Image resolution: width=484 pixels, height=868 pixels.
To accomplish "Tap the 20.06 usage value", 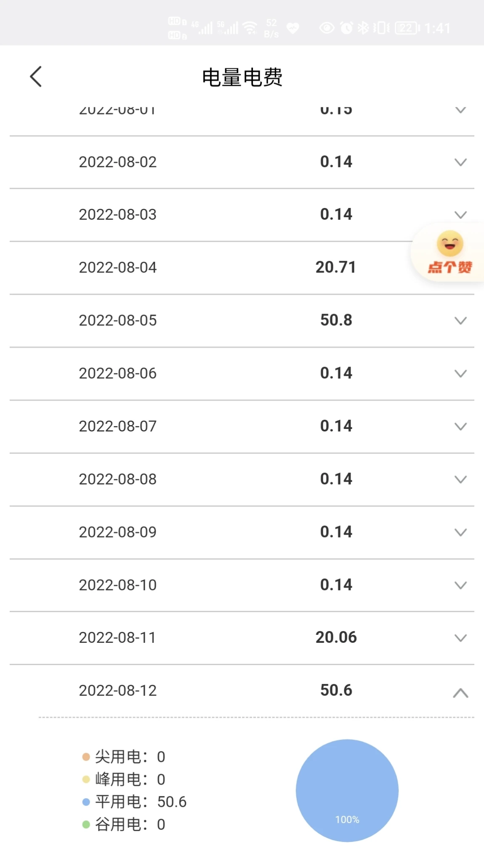I will 336,637.
